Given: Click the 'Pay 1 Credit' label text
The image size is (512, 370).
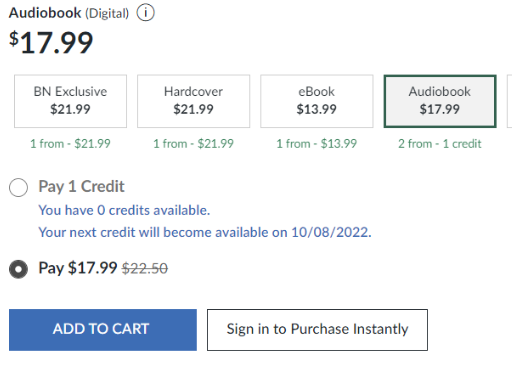Looking at the screenshot, I should 81,186.
